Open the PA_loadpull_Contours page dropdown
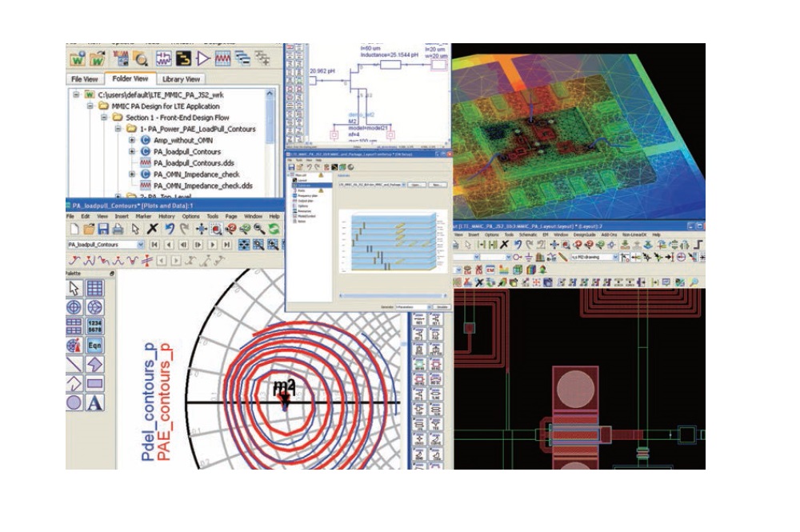The image size is (800, 532). (x=141, y=244)
